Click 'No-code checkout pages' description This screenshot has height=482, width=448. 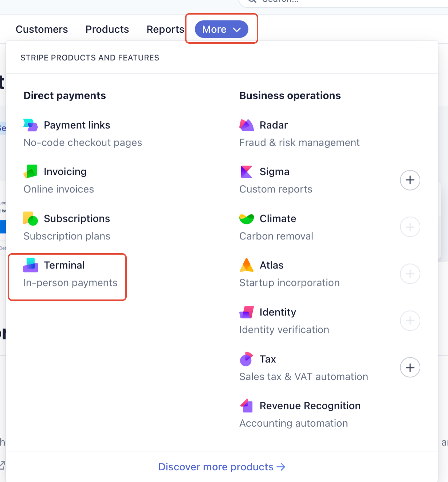point(83,142)
